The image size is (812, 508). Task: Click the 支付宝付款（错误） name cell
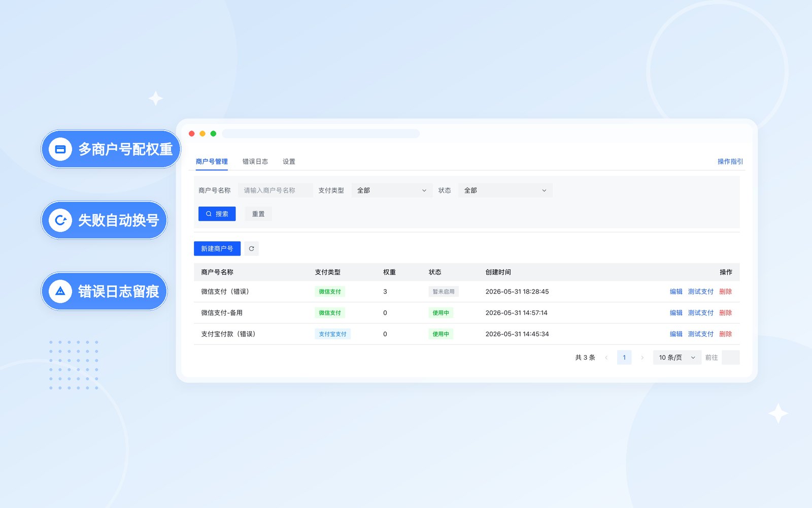[229, 334]
